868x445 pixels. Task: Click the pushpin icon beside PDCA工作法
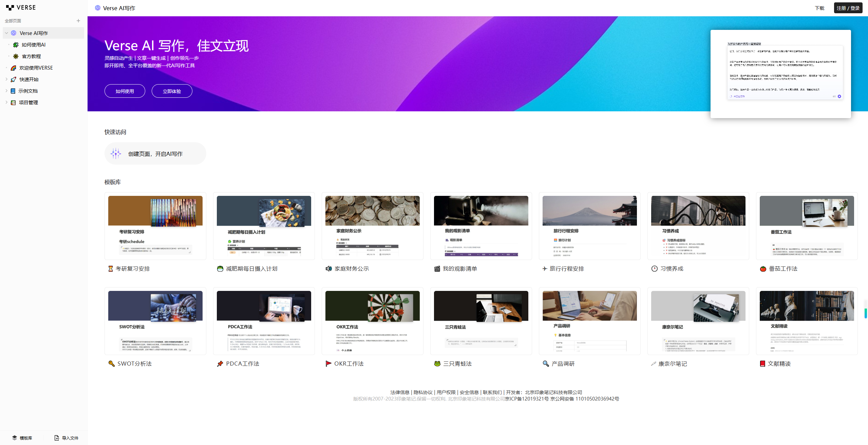click(x=220, y=364)
